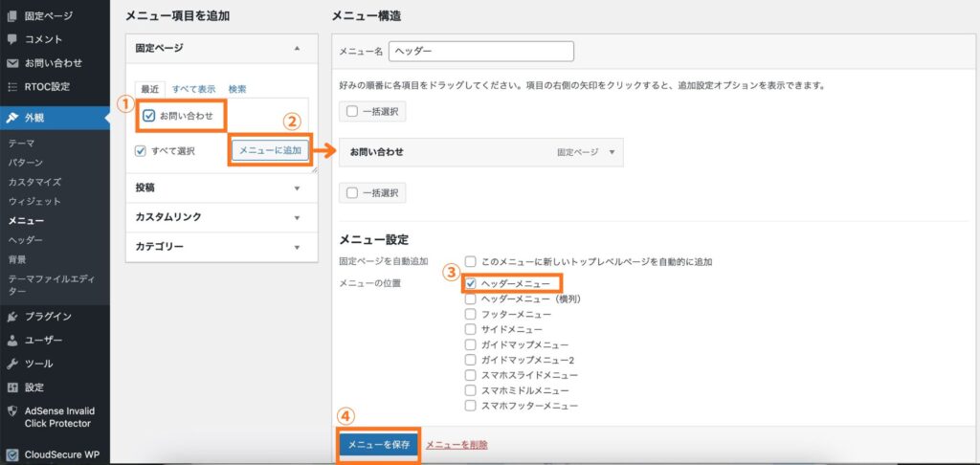980x465 pixels.
Task: Uncheck the お問い合わせ page checkbox
Action: (149, 116)
